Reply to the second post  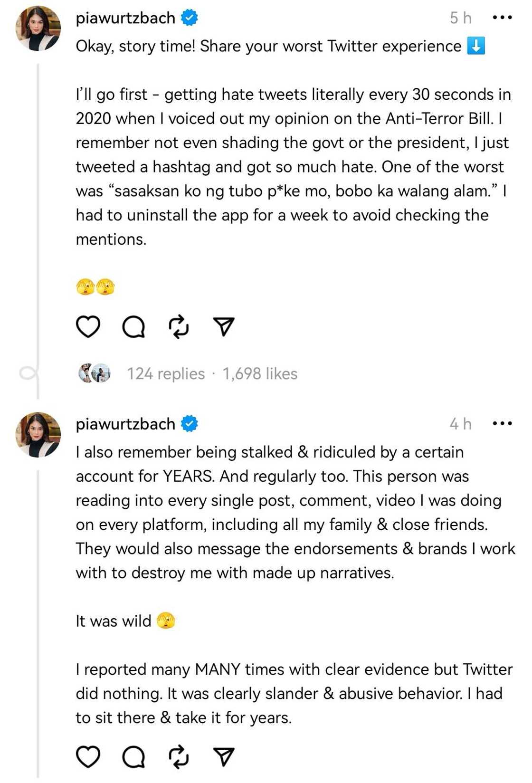[x=133, y=757]
